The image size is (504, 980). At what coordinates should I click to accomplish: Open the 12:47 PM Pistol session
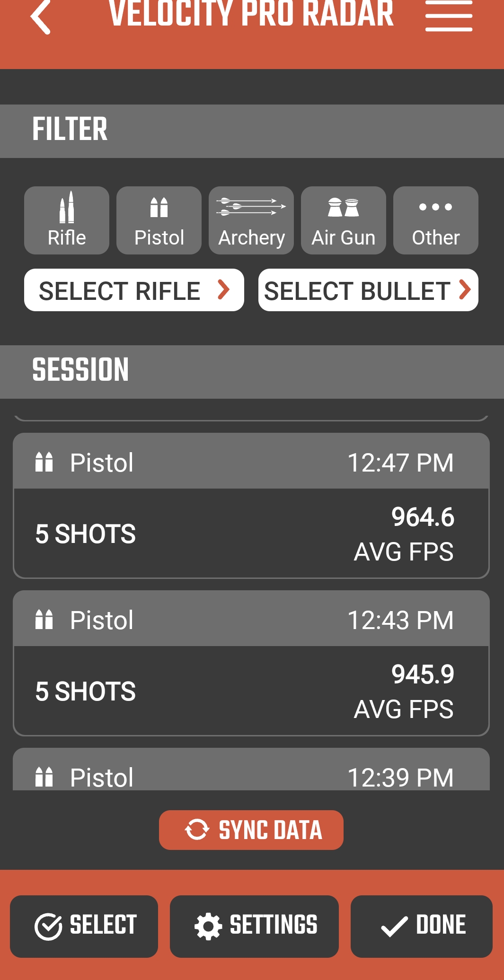(x=251, y=506)
